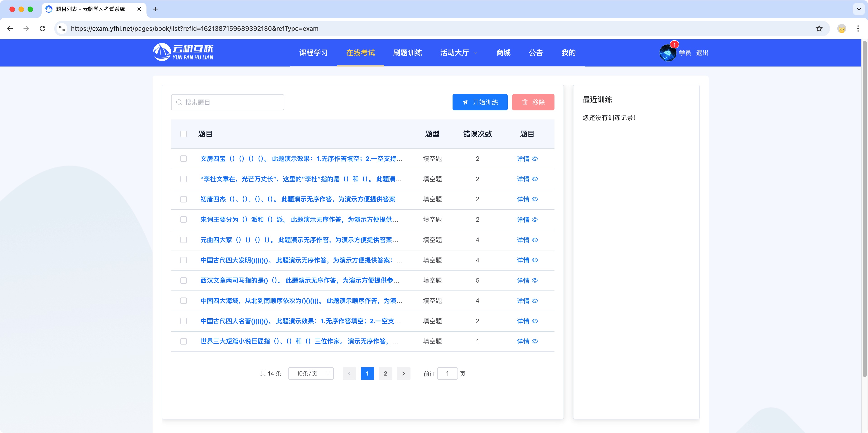Click the 错误次数 column header
Viewport: 868px width, 433px height.
tap(477, 134)
